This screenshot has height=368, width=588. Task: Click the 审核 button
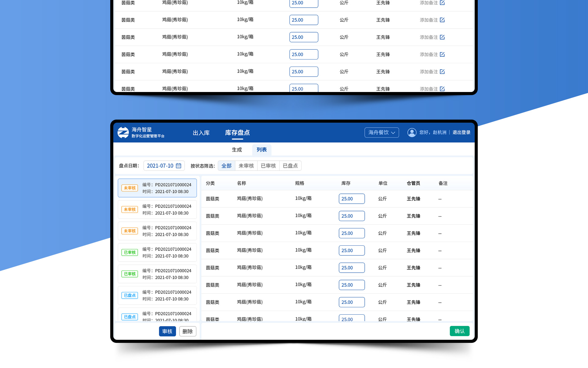167,331
